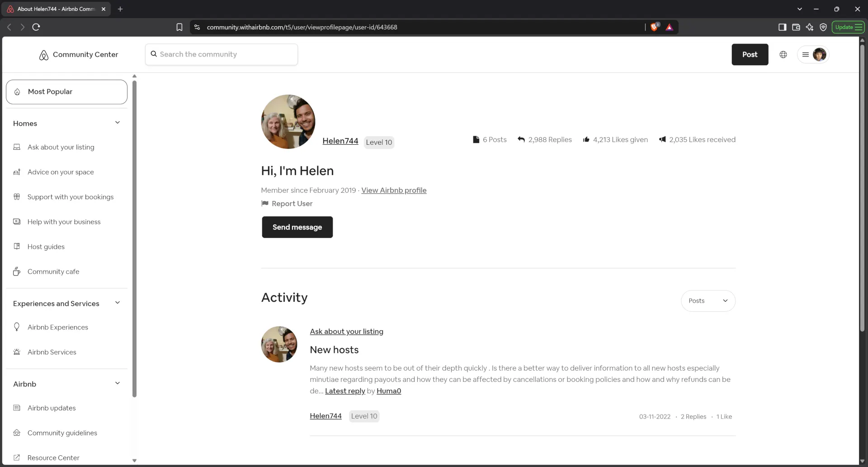Click the browser address bar URL
This screenshot has width=868, height=467.
click(302, 27)
